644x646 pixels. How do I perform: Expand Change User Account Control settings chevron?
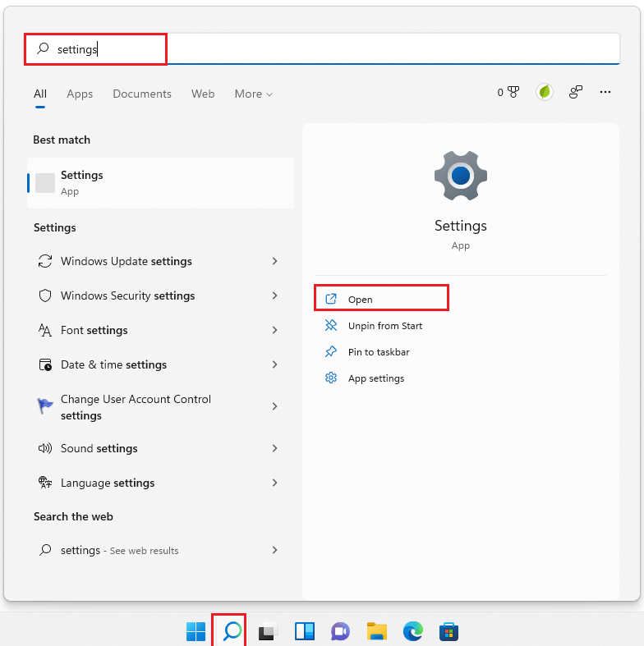[x=274, y=406]
